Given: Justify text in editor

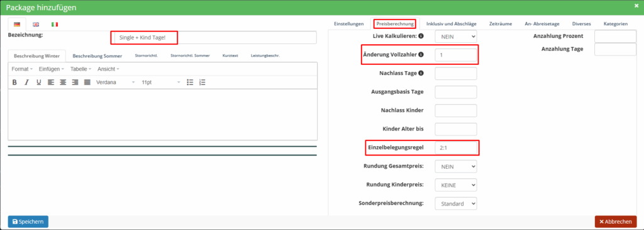Looking at the screenshot, I should [x=87, y=83].
